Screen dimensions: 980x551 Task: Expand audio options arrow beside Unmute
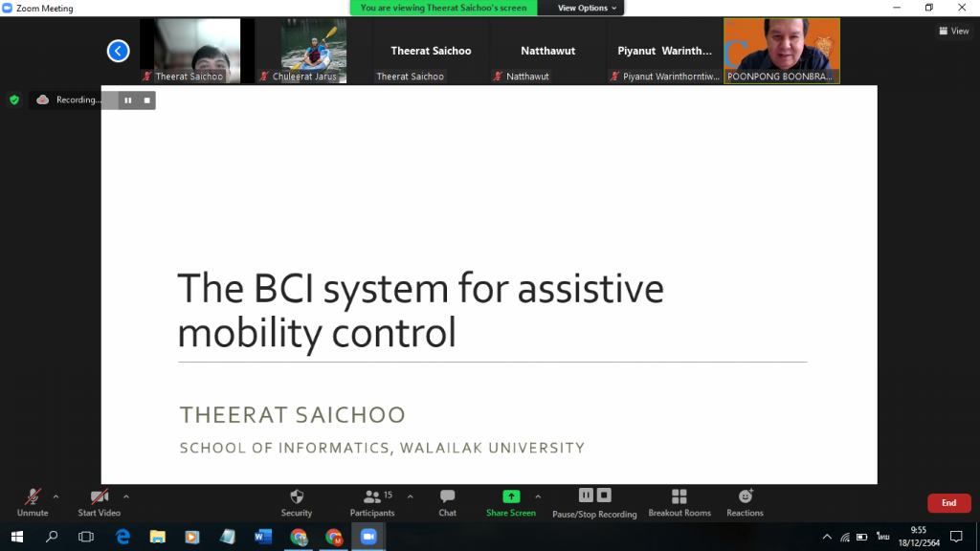click(56, 496)
